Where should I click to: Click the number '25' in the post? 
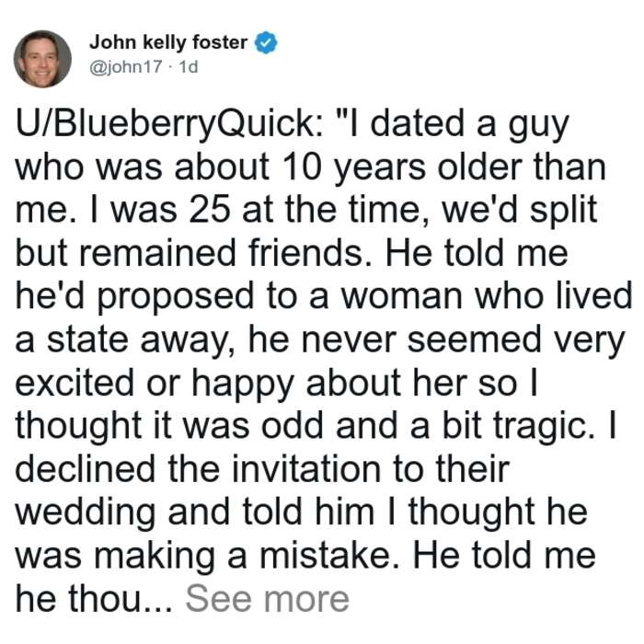pos(210,210)
